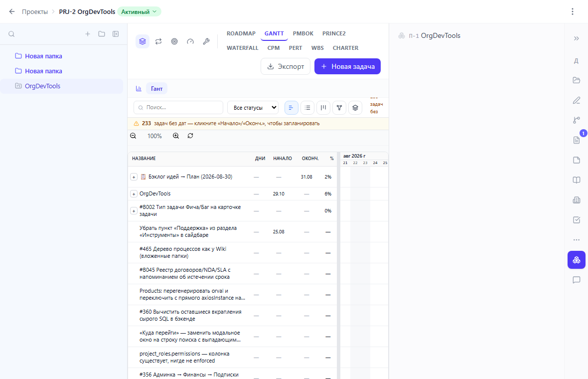Viewport: 588px width, 379px height.
Task: Open the wrench tools icon in toolbar
Action: [206, 41]
